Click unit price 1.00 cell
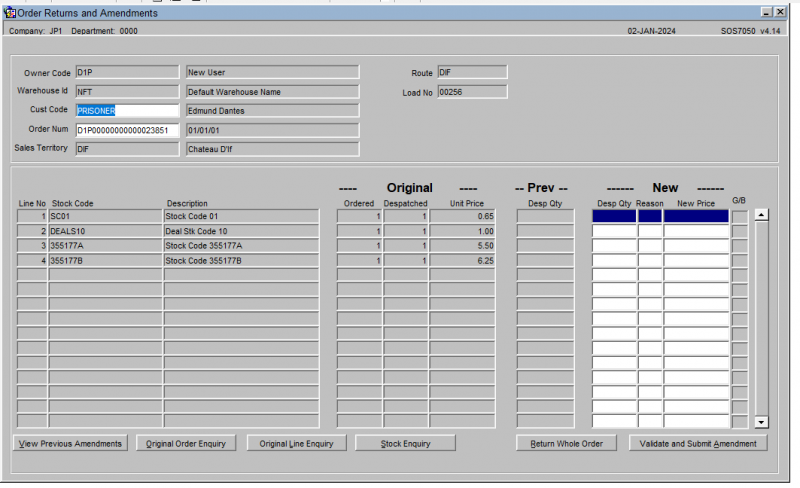800x488 pixels. click(x=462, y=231)
